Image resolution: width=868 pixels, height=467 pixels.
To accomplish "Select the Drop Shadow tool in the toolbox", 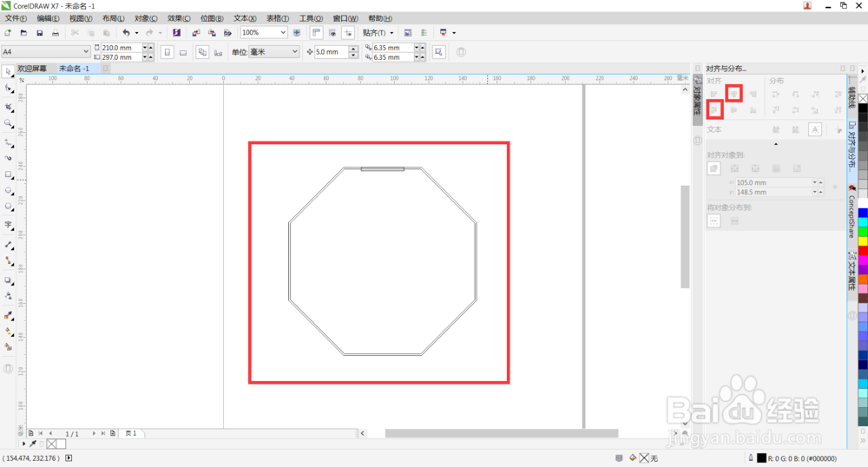I will [x=8, y=280].
